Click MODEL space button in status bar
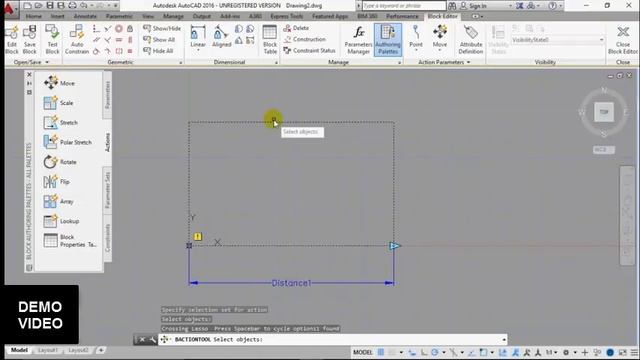Image resolution: width=640 pixels, height=360 pixels. pos(362,352)
